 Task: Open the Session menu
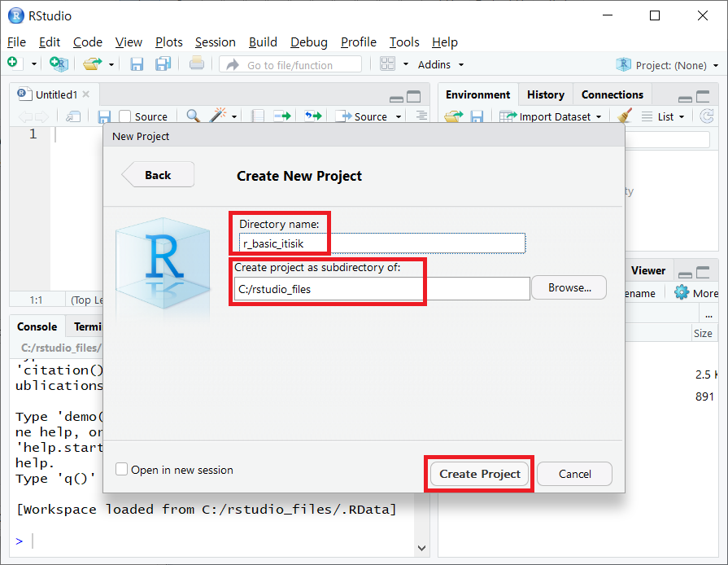(x=215, y=42)
